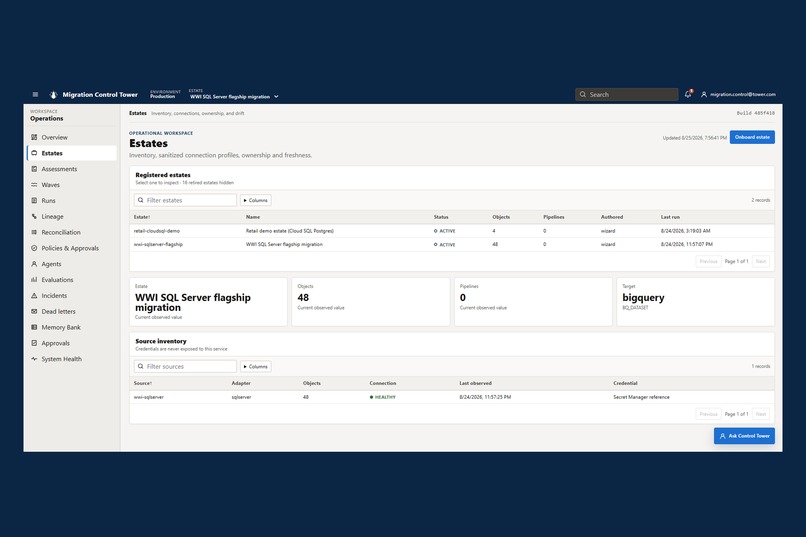Screen dimensions: 806x537
Task: Click the Estates sidebar icon
Action: pyautogui.click(x=34, y=153)
